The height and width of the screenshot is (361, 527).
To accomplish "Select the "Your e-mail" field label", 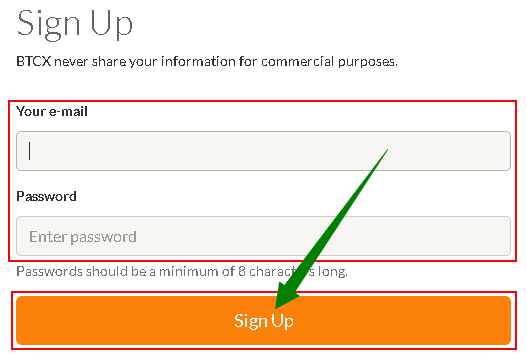I will (52, 111).
